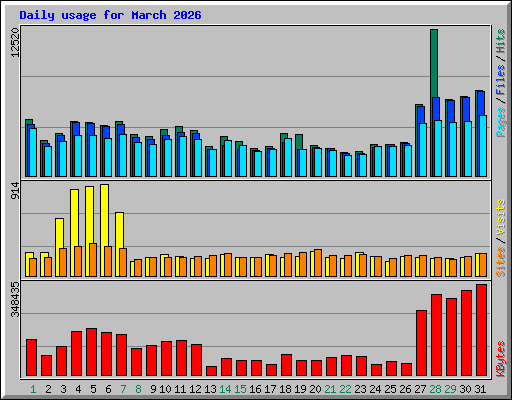The width and height of the screenshot is (512, 400).
Task: Click the red KBytes legend label
Action: pyautogui.click(x=501, y=359)
